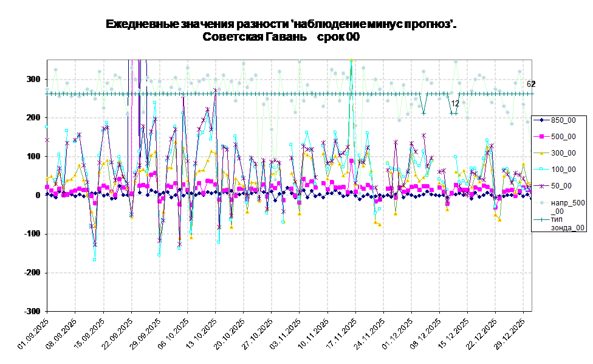Viewport: 593px width, 364px height.
Task: Click the cyan square data point on the left plot edge
Action: pyautogui.click(x=47, y=126)
